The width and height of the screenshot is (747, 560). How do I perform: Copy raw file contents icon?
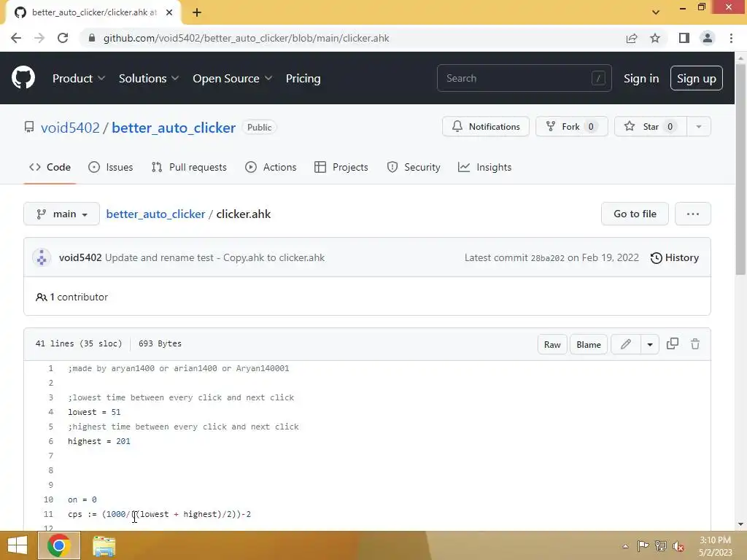pos(672,344)
